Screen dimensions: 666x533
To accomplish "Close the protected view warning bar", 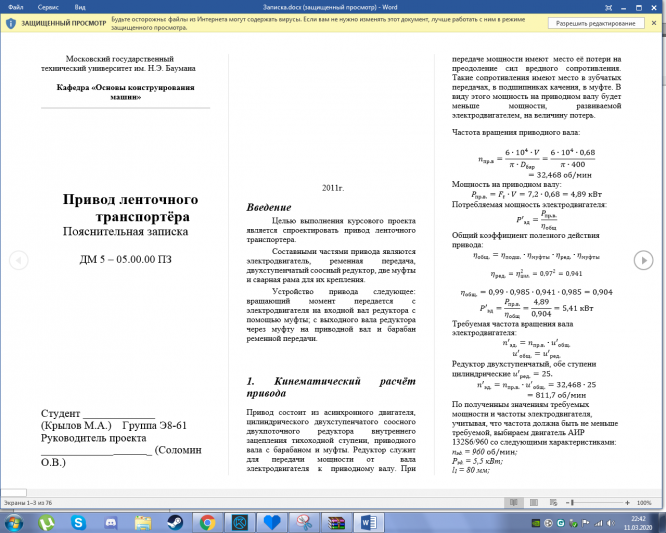I will coord(654,23).
